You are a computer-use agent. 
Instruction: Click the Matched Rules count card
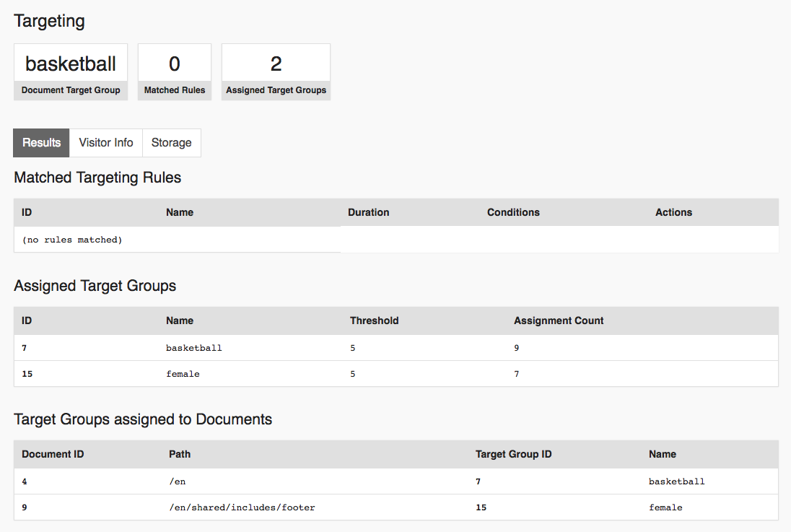[x=175, y=71]
